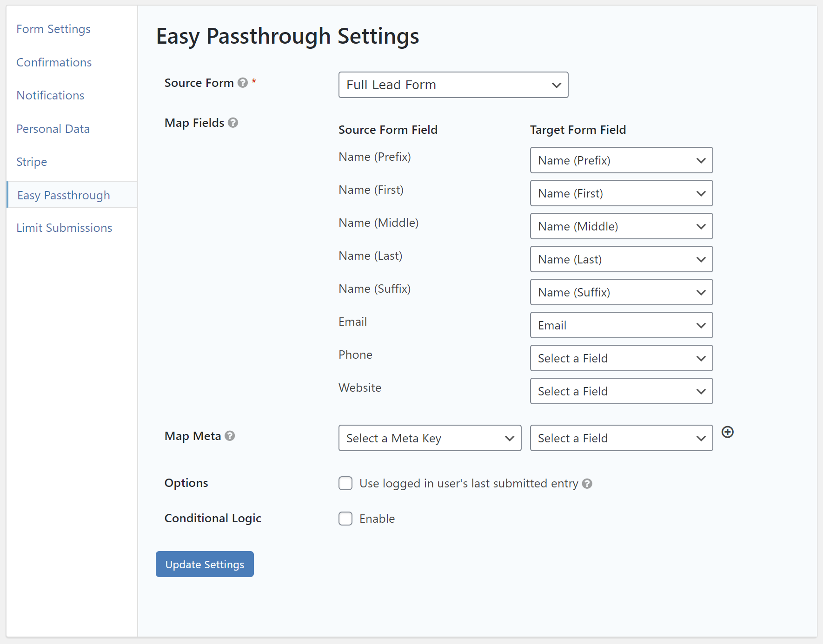Open target dropdown for the Email row

(x=621, y=325)
